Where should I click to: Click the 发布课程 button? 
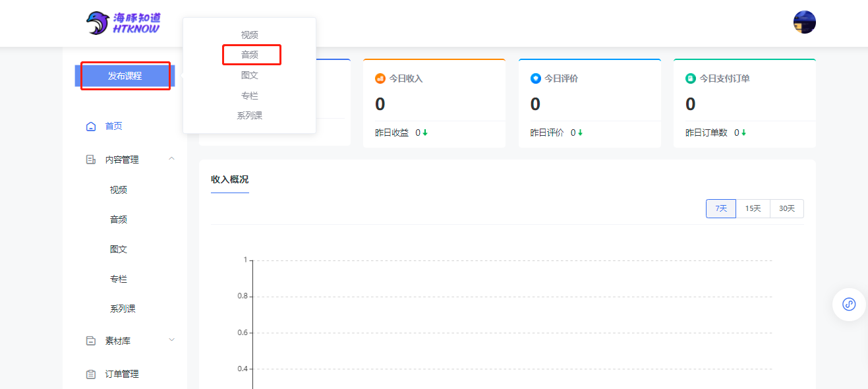(125, 76)
